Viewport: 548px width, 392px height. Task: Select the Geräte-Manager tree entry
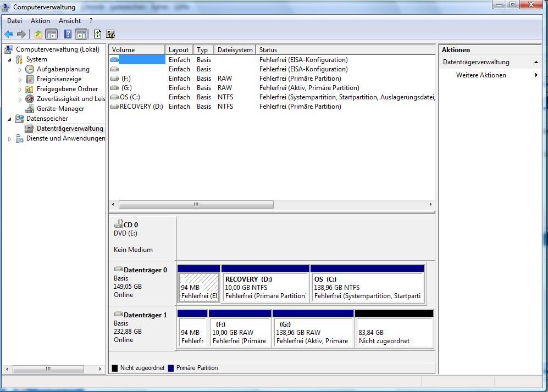tap(60, 109)
